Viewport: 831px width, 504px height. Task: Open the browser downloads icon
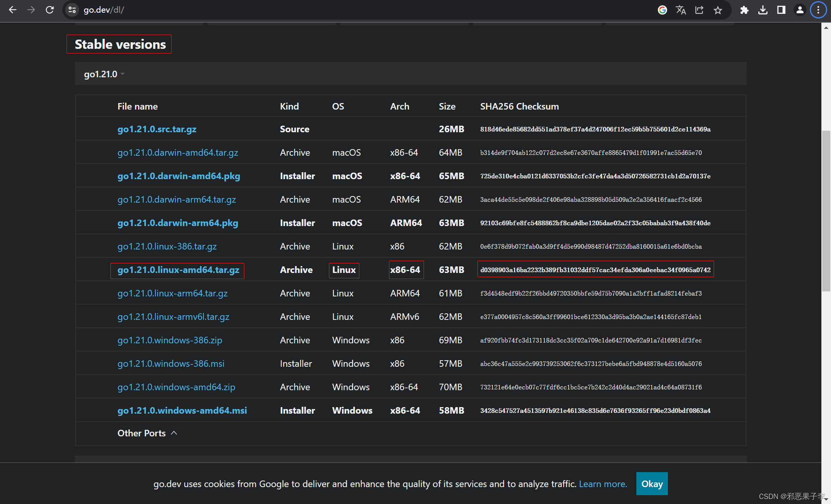tap(763, 10)
